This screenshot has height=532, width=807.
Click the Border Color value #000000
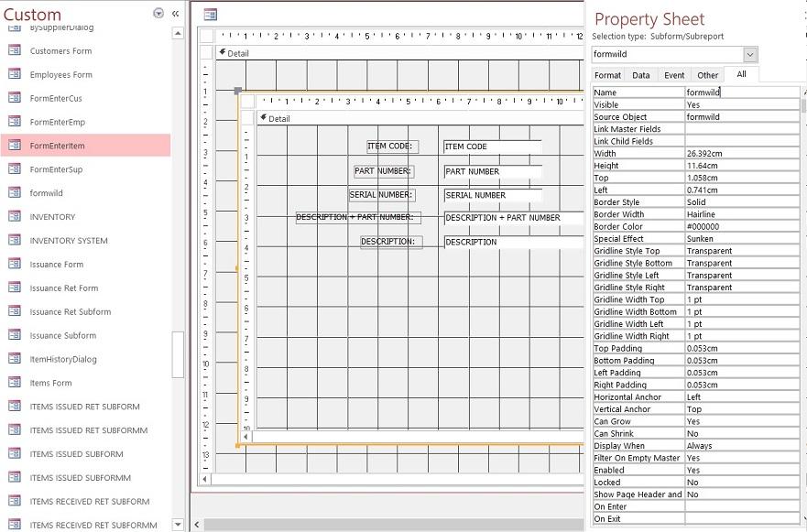pos(742,226)
